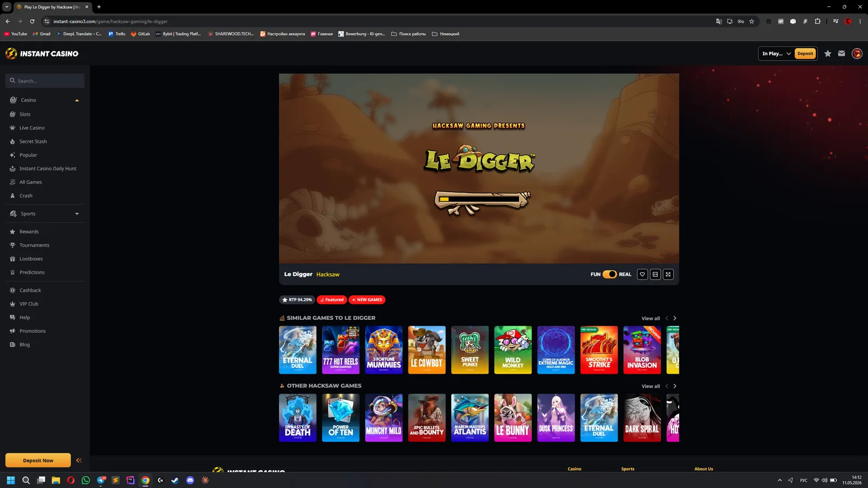The width and height of the screenshot is (868, 488).
Task: Focus the sidebar Search field
Action: pos(45,80)
